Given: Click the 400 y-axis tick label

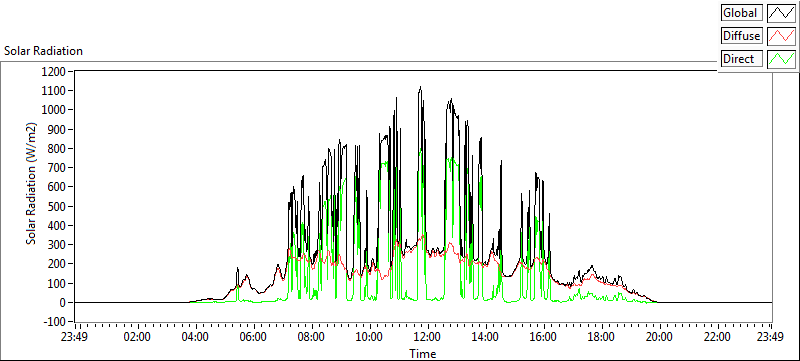Looking at the screenshot, I should pos(58,225).
